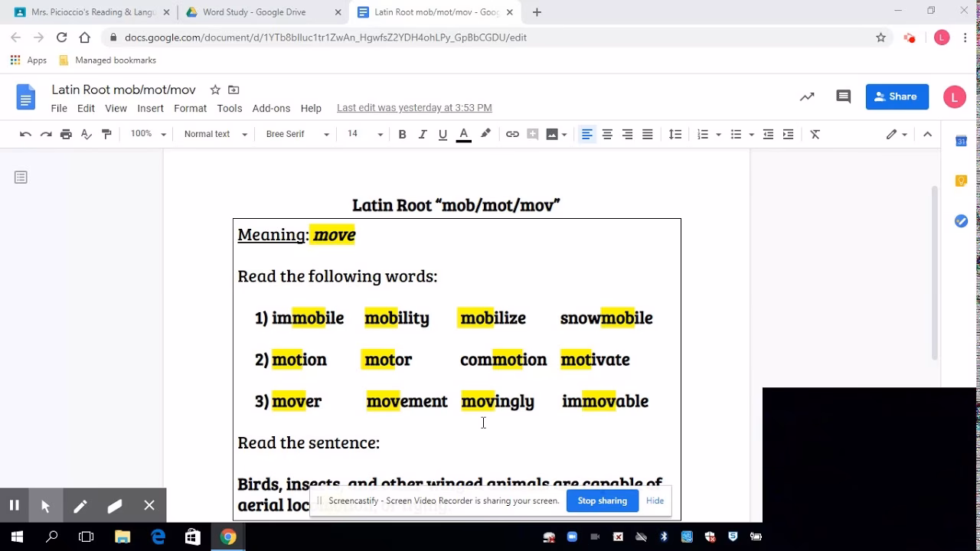Open the document comments panel
The image size is (980, 551).
point(843,96)
